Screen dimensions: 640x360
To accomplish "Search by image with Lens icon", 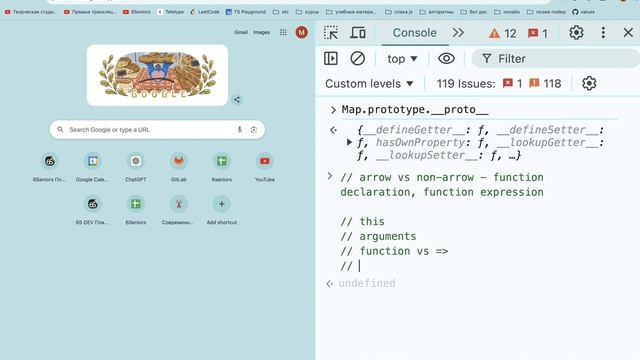I will tap(253, 130).
